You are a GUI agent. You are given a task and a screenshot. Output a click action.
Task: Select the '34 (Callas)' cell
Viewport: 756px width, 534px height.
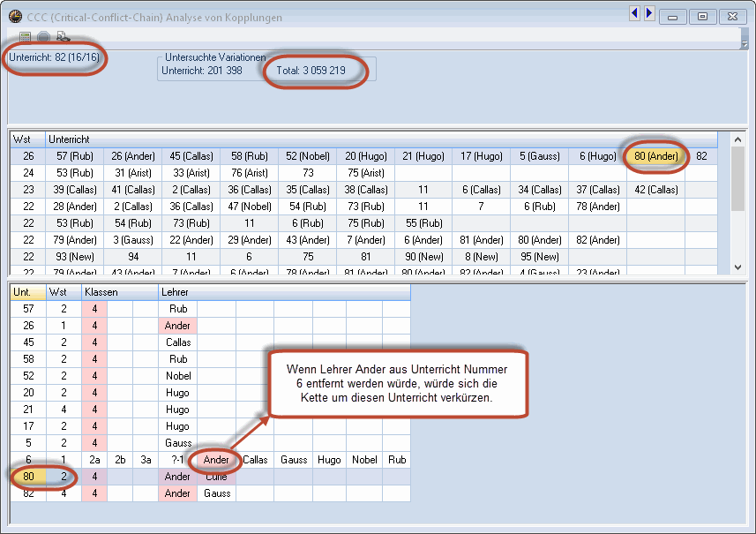(x=540, y=190)
